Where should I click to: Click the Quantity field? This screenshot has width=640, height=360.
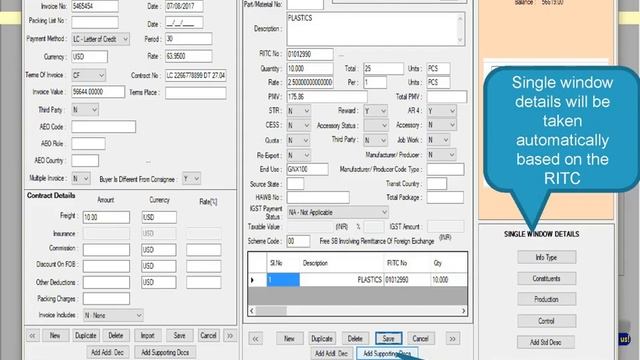(x=310, y=69)
